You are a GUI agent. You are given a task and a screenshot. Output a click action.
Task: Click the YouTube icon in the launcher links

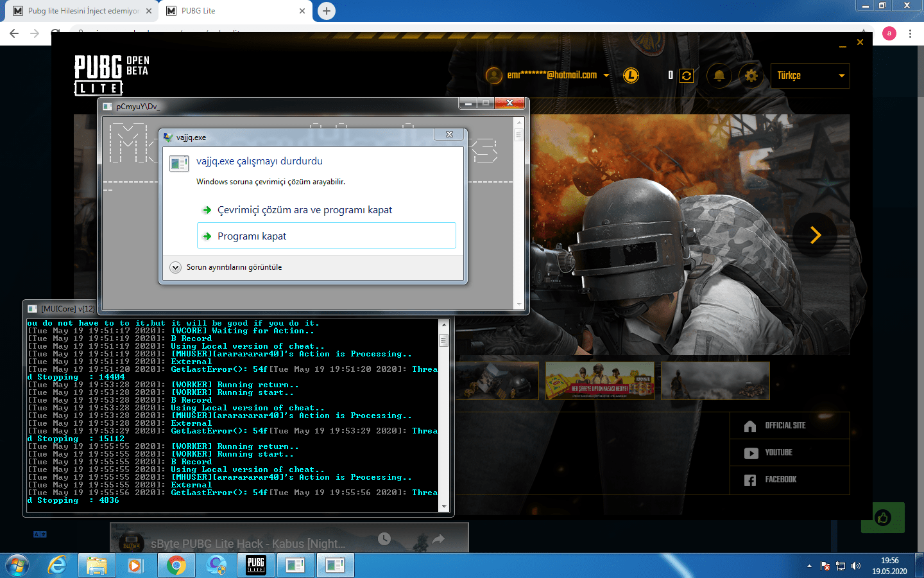[x=751, y=453]
